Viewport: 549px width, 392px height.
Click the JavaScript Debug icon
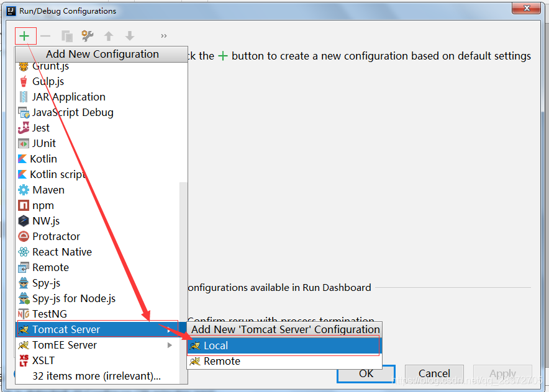coord(24,112)
